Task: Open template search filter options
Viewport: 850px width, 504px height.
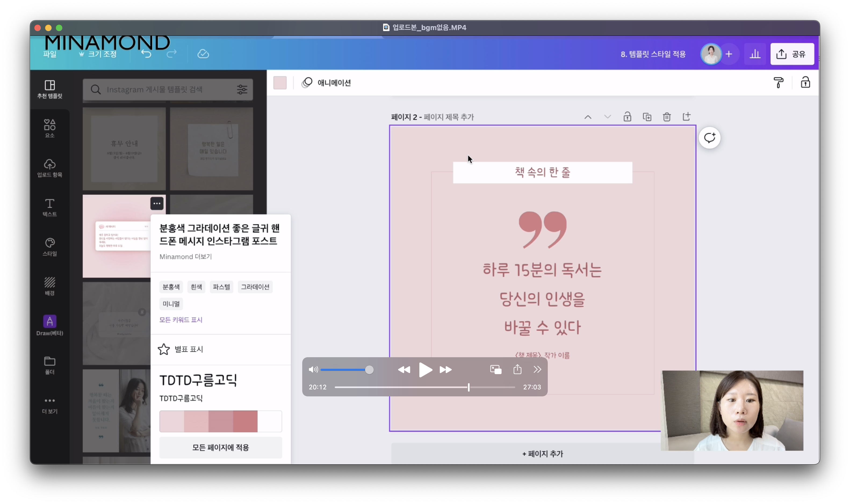Action: point(242,90)
